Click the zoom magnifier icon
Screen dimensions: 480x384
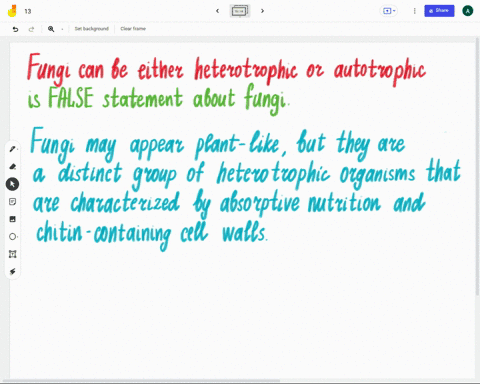pyautogui.click(x=51, y=29)
